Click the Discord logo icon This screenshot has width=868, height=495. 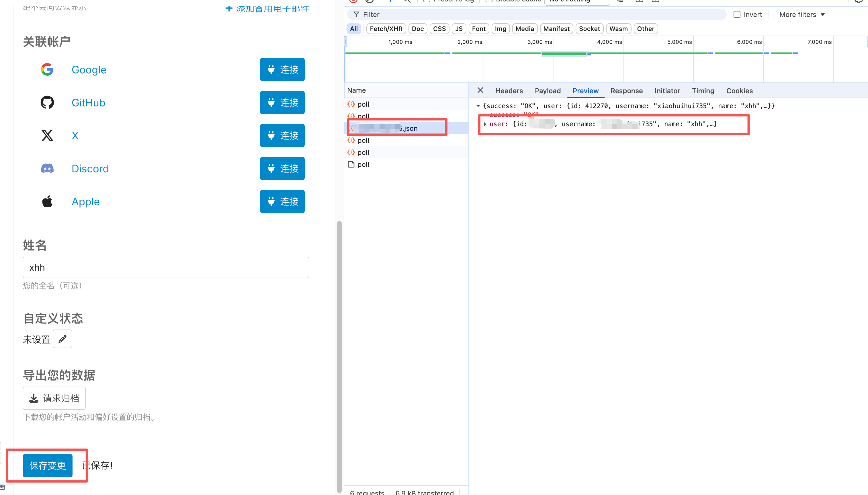tap(47, 168)
